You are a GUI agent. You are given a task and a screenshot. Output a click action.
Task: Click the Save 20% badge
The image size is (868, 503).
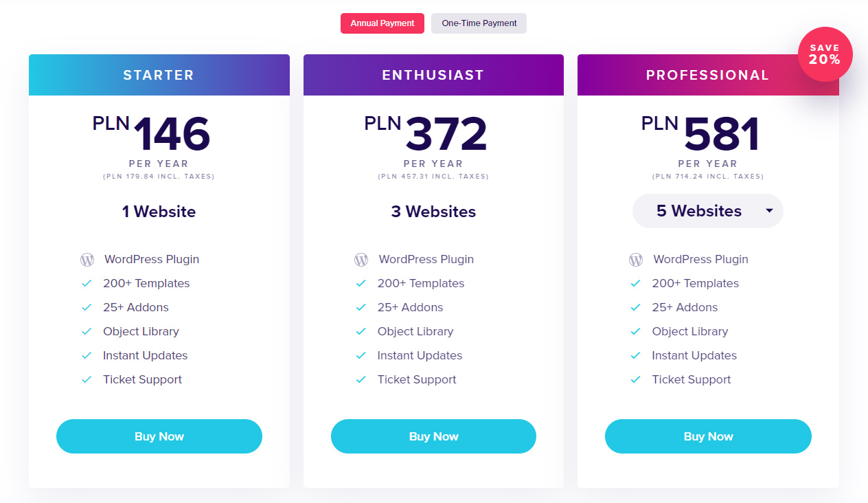tap(825, 54)
